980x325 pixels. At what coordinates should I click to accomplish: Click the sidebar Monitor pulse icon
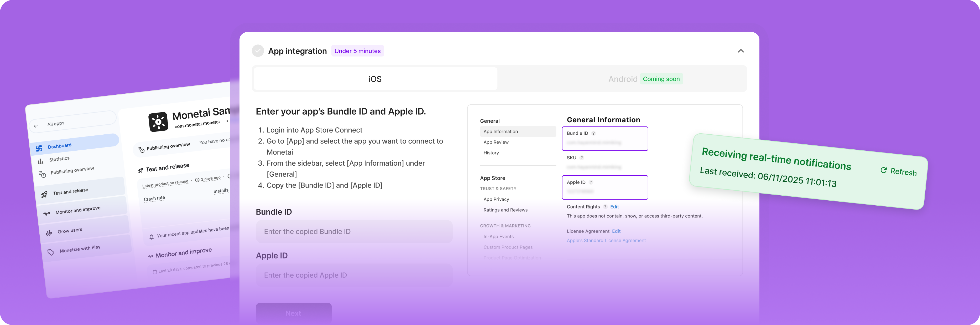click(46, 213)
